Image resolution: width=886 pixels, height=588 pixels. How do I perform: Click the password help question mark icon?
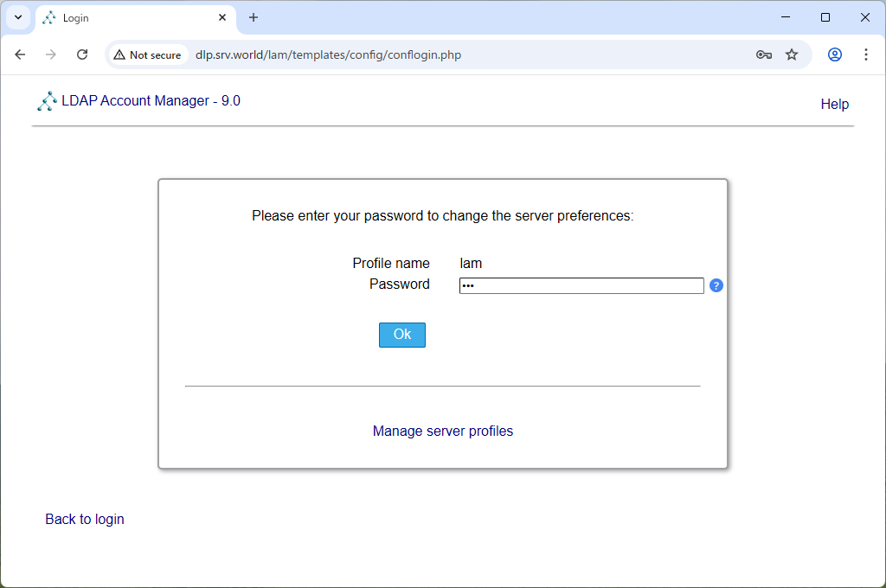[716, 286]
